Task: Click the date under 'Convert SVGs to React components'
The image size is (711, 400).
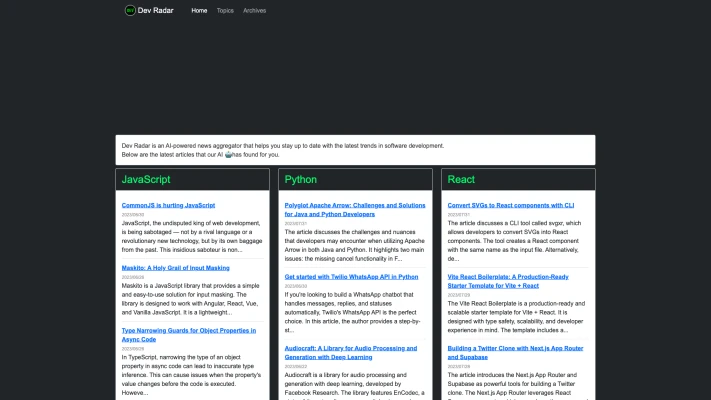Action: pos(459,215)
